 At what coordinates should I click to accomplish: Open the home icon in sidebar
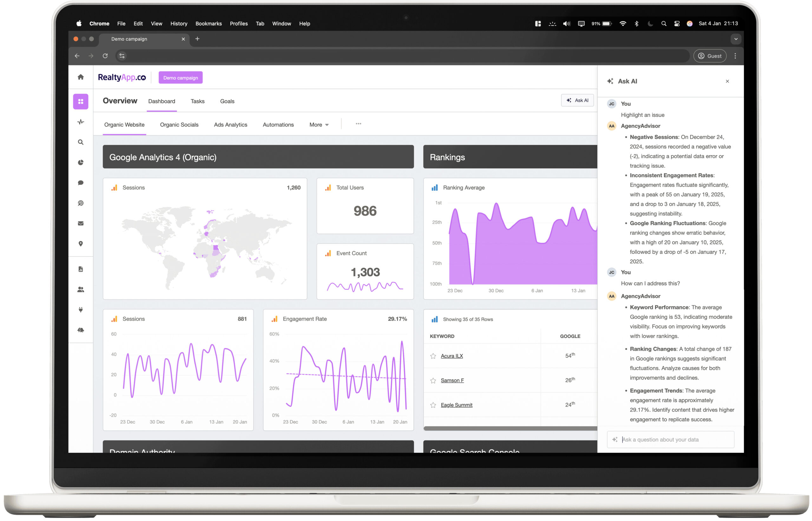pyautogui.click(x=81, y=77)
